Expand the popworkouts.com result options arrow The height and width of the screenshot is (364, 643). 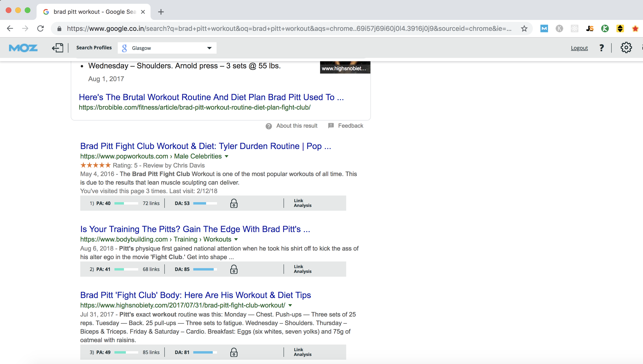(x=227, y=157)
